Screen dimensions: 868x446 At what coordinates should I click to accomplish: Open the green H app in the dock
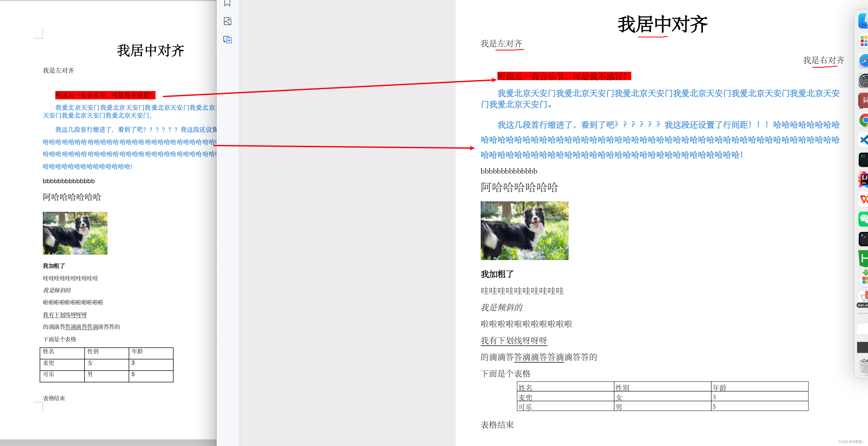[x=863, y=258]
